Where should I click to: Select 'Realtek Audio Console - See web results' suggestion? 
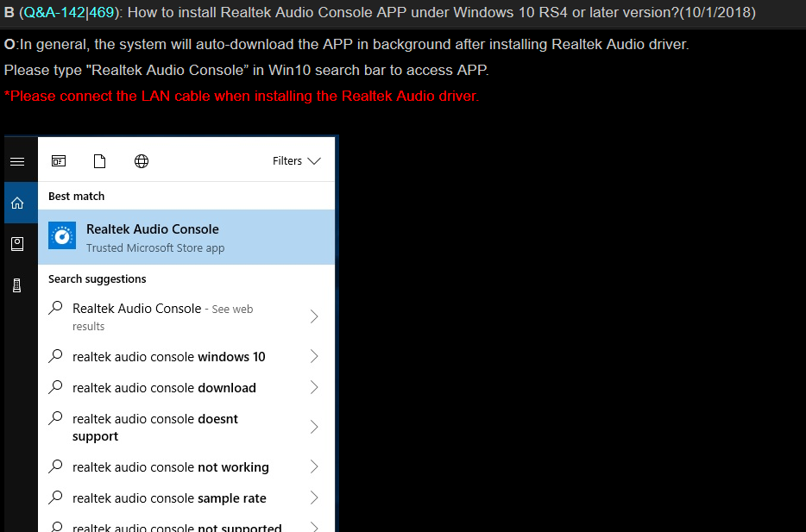pyautogui.click(x=186, y=316)
